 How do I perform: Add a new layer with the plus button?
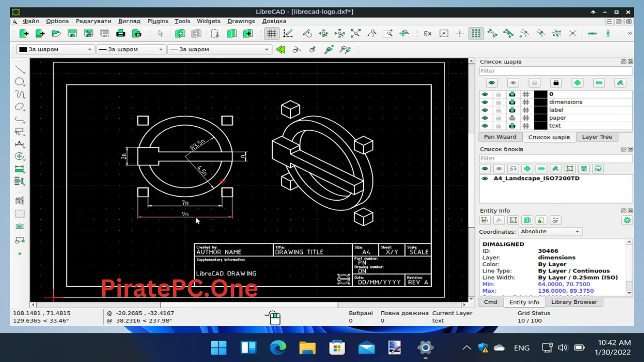tap(577, 83)
